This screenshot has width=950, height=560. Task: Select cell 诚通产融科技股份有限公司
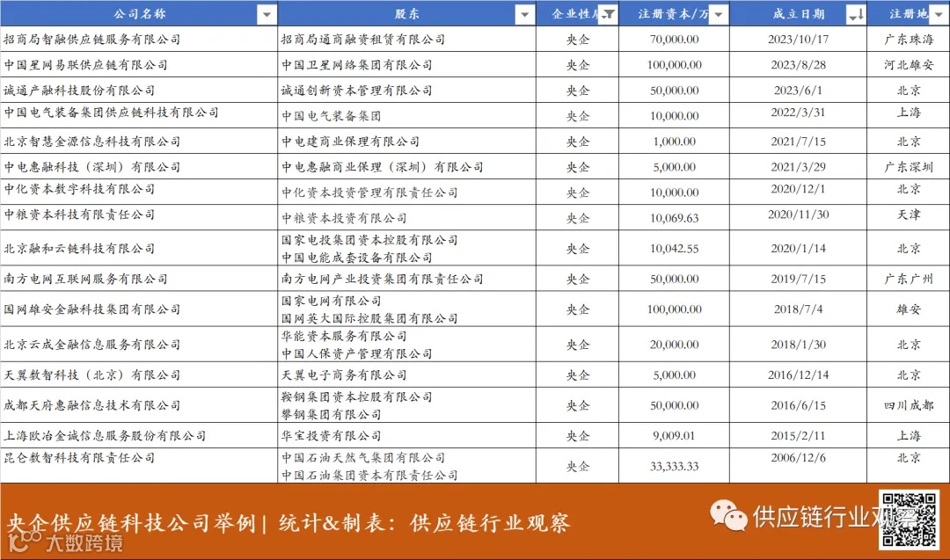(139, 91)
